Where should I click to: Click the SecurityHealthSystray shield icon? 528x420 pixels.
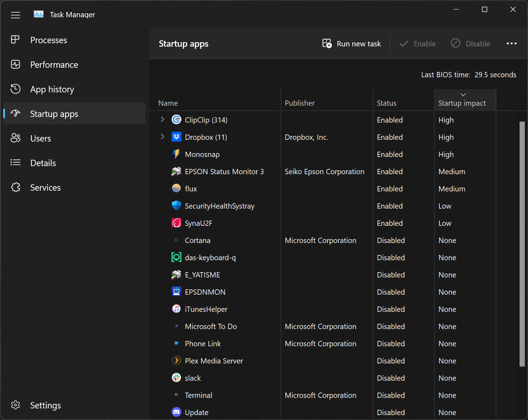point(176,206)
